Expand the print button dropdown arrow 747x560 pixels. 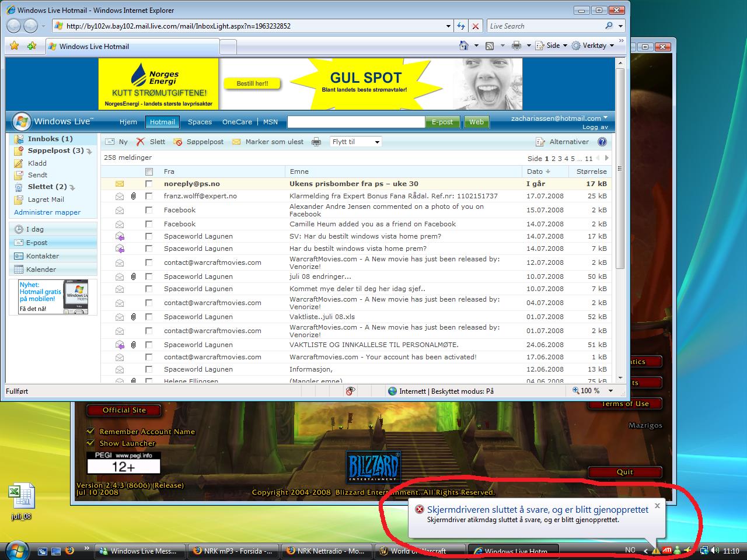(x=529, y=45)
